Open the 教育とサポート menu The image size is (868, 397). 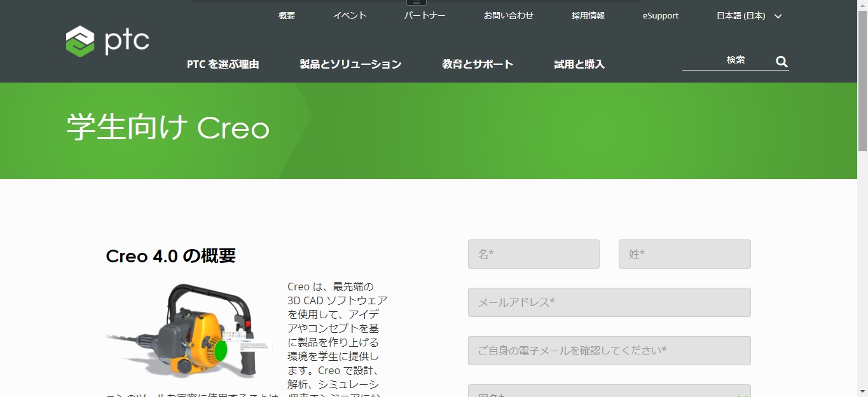point(478,64)
